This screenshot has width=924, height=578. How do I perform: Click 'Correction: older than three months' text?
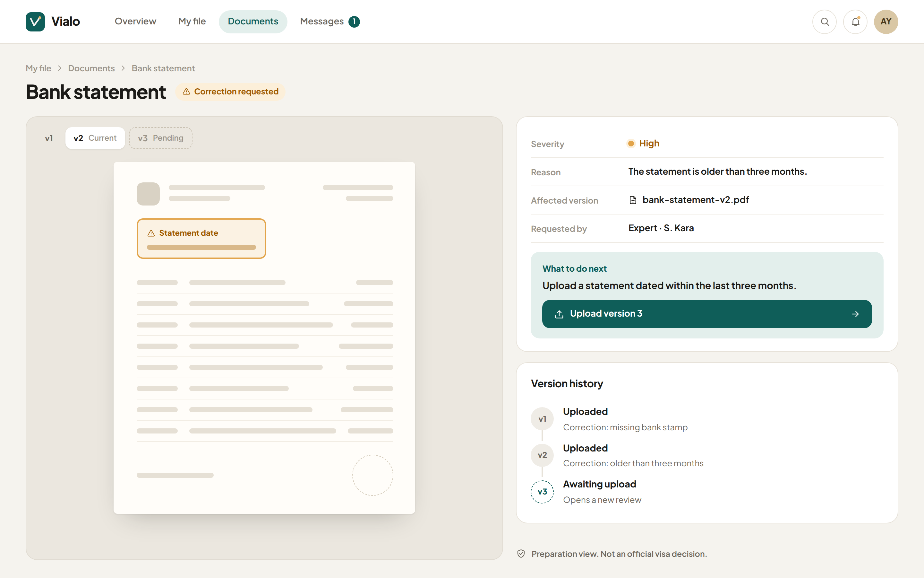tap(633, 463)
